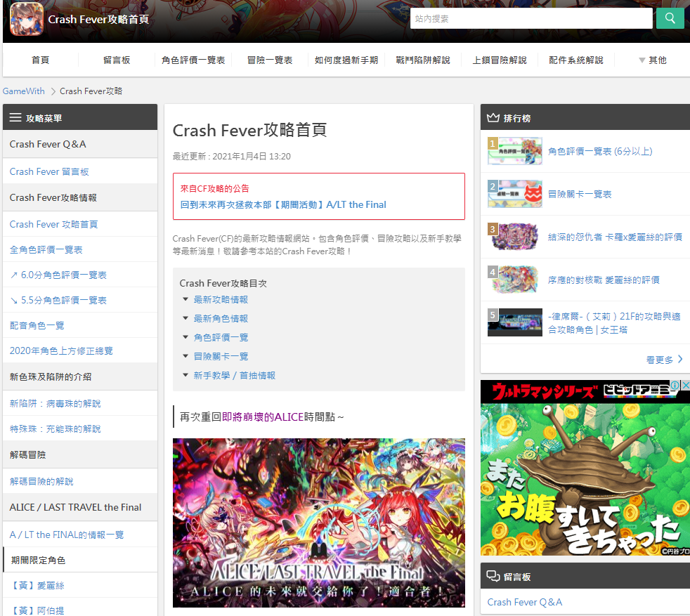Image resolution: width=690 pixels, height=616 pixels.
Task: Open rank 1 thumbnail 角色評價一覽表
Action: 515,151
